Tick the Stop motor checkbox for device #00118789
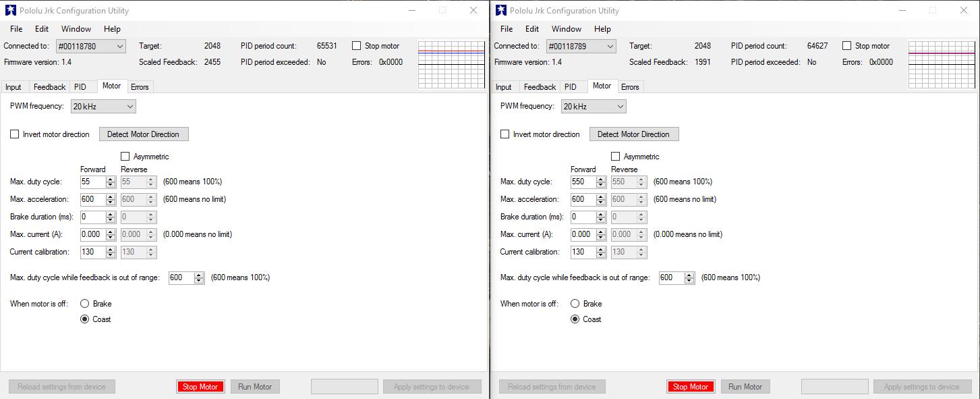This screenshot has height=399, width=980. point(846,46)
